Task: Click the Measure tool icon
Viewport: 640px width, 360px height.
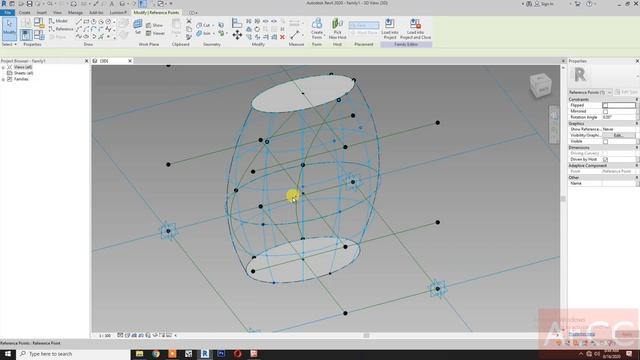Action: [x=295, y=35]
